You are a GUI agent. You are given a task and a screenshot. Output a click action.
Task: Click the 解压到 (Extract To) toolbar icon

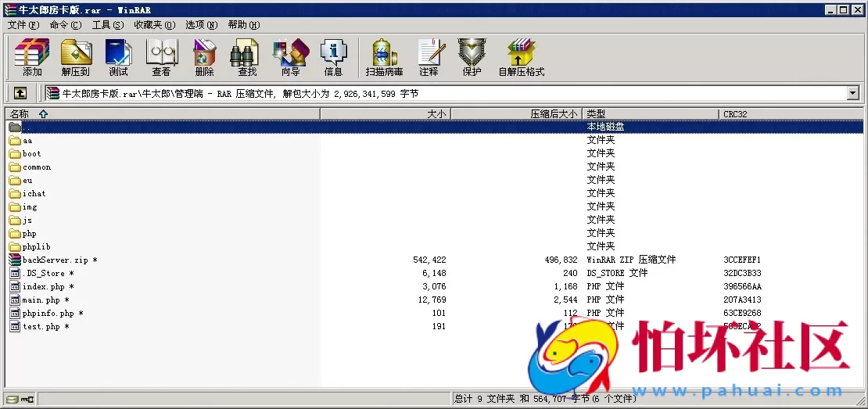[76, 58]
